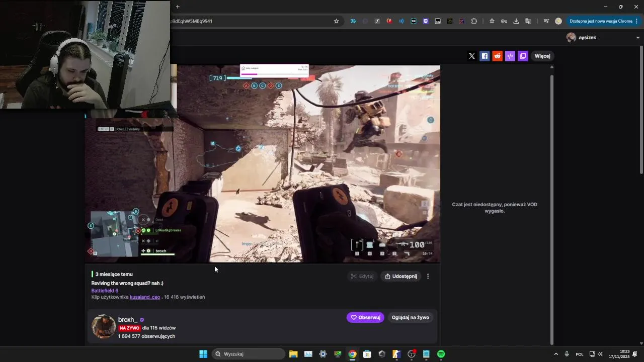Share the clip on Facebook
The width and height of the screenshot is (644, 362).
point(485,56)
